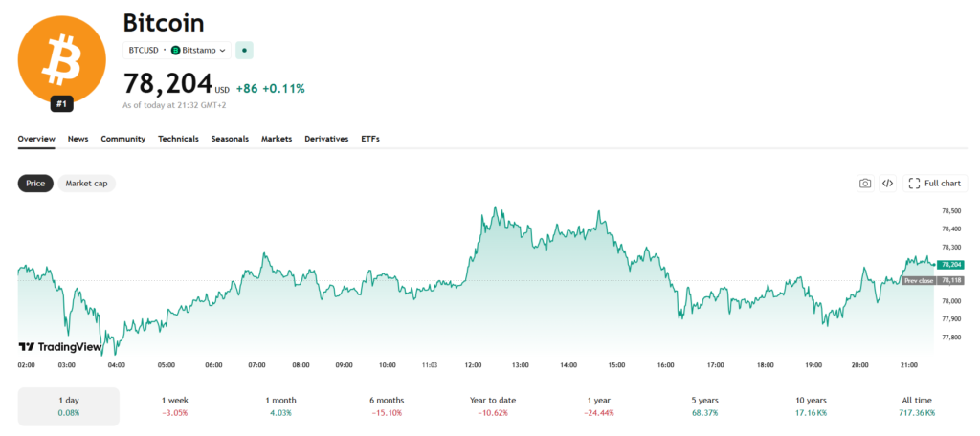Screen dimensions: 980x436
Task: Open the embed code icon
Action: (887, 183)
